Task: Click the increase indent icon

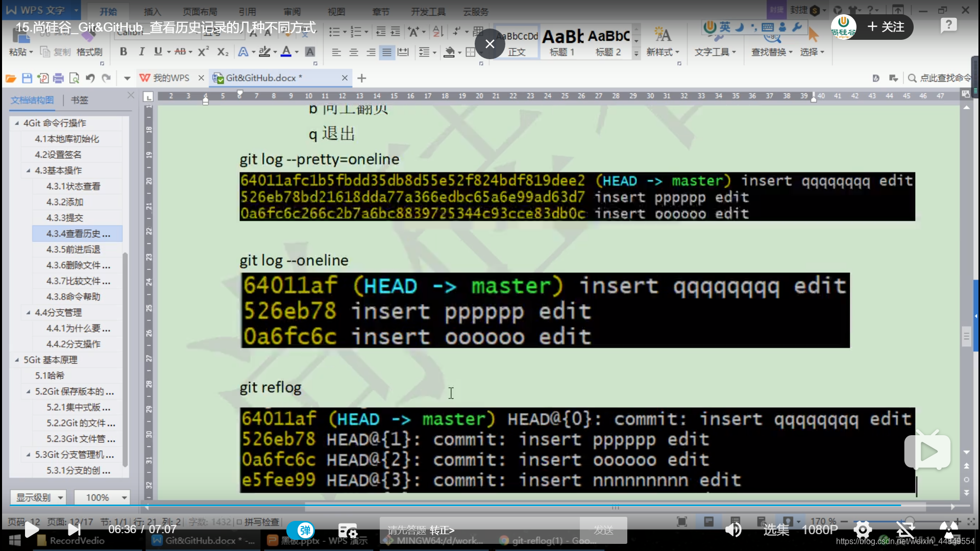Action: [x=396, y=32]
